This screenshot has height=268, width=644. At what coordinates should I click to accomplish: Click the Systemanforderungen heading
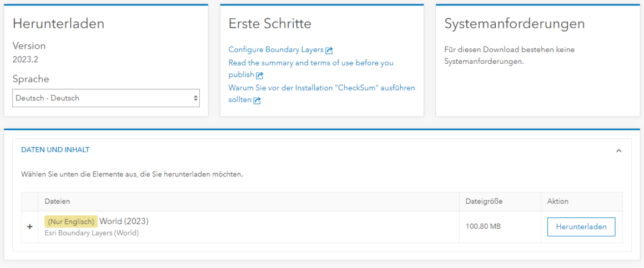pyautogui.click(x=515, y=24)
